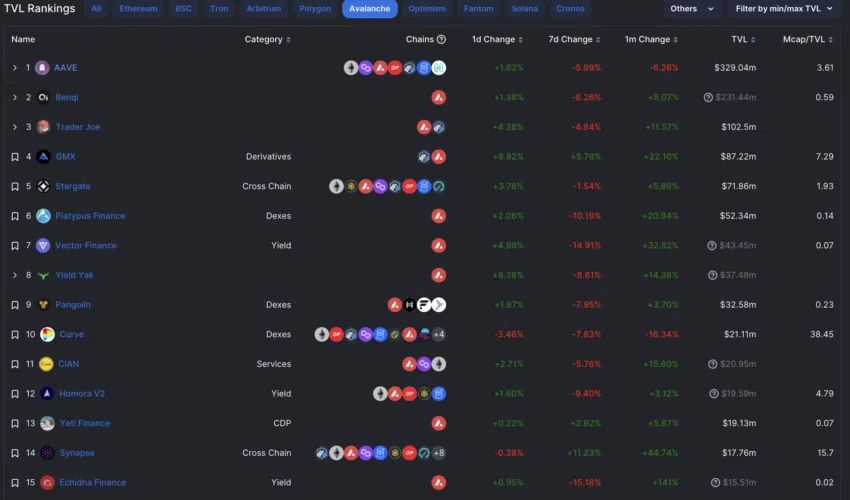
Task: Open the Platypus Finance link
Action: [x=90, y=216]
